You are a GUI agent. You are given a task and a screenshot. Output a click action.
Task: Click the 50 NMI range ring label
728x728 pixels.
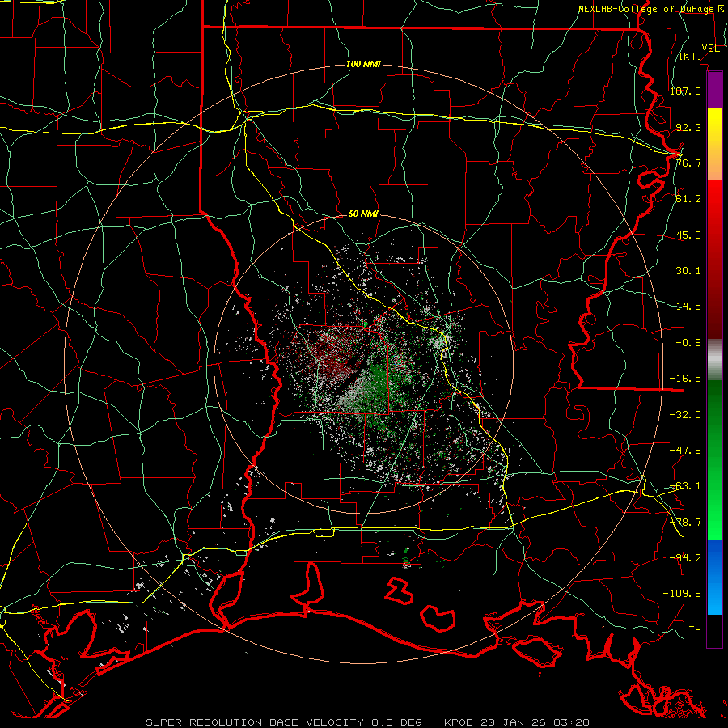pos(363,214)
